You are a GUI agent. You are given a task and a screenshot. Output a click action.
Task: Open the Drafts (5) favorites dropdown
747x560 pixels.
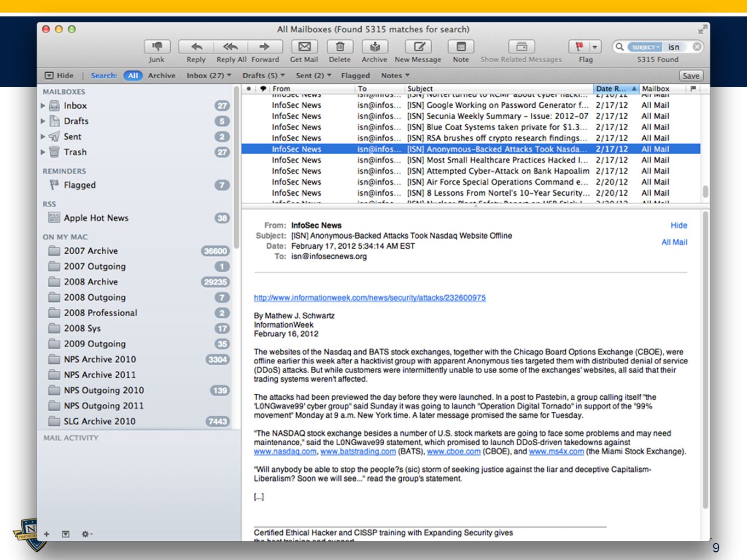click(x=264, y=75)
